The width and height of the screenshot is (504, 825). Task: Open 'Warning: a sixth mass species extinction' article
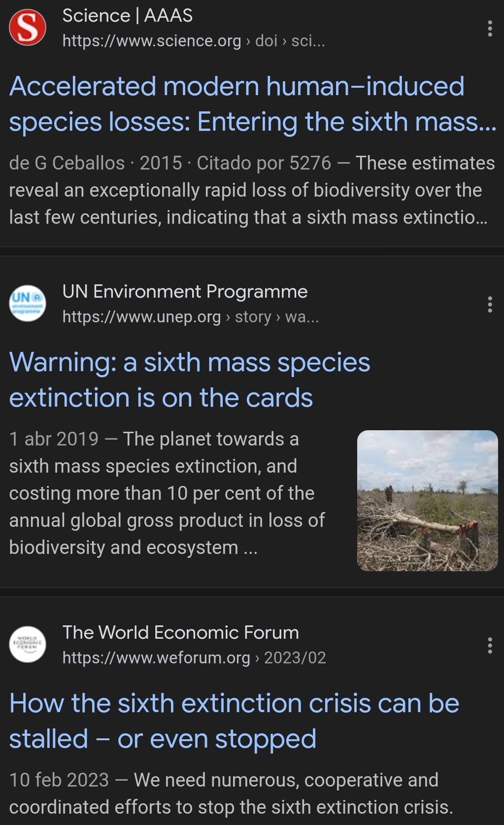(190, 380)
